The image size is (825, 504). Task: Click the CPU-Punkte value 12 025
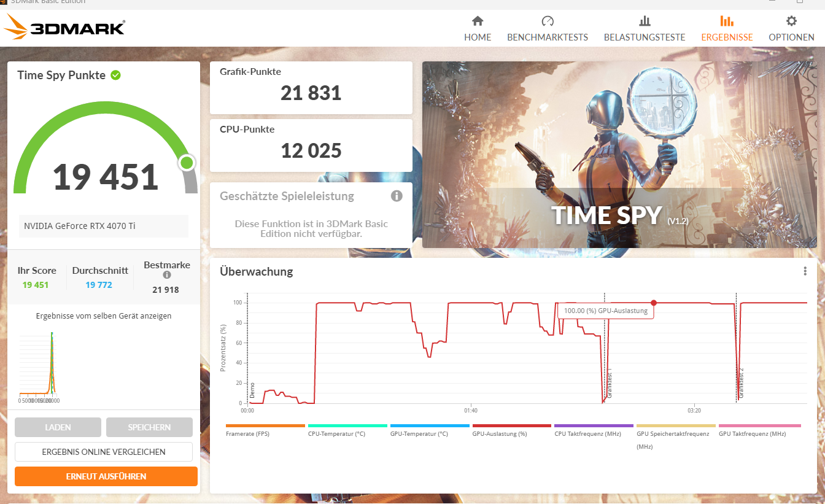[x=311, y=151]
